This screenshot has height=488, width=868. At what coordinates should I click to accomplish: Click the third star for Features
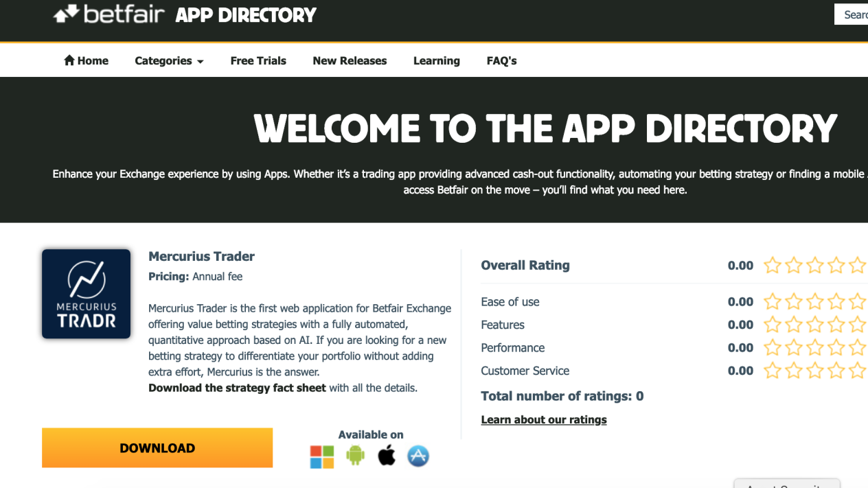(815, 325)
